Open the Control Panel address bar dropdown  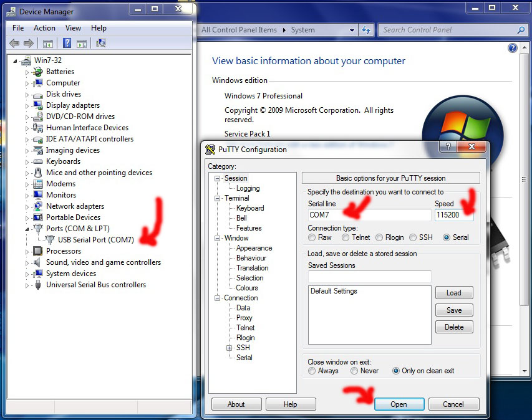pyautogui.click(x=352, y=30)
